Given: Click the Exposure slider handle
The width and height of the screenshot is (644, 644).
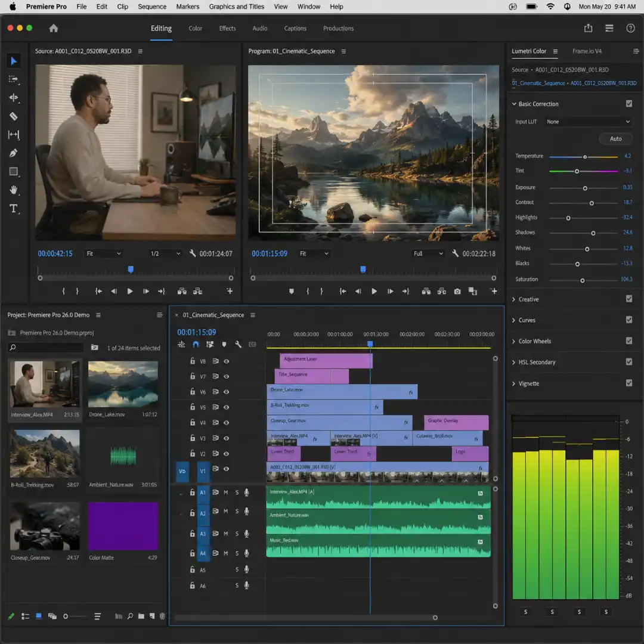Looking at the screenshot, I should (584, 188).
